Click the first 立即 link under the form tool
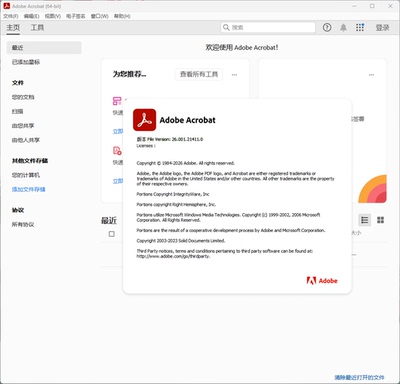 coord(118,131)
